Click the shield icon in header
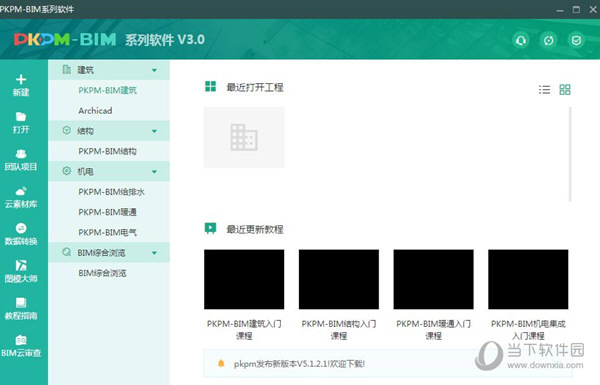Viewport: 600px width, 385px height. click(576, 40)
